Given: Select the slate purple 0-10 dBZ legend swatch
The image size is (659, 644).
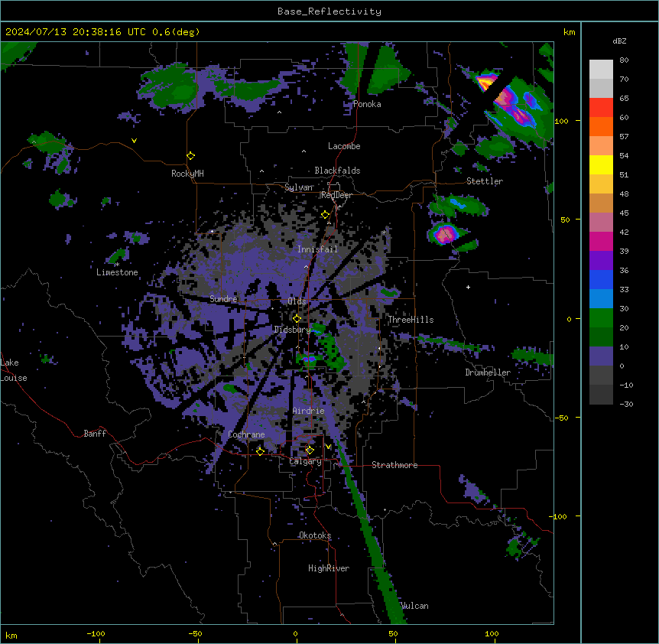Looking at the screenshot, I should coord(601,356).
